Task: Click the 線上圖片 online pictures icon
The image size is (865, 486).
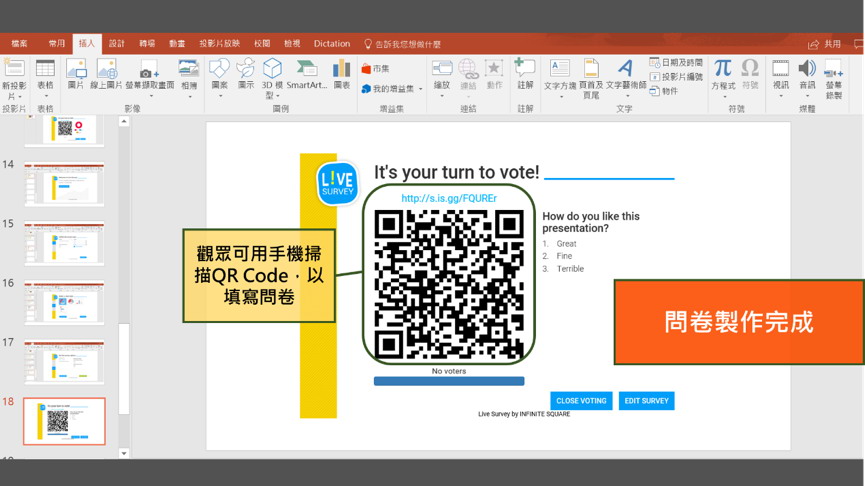Action: coord(106,68)
